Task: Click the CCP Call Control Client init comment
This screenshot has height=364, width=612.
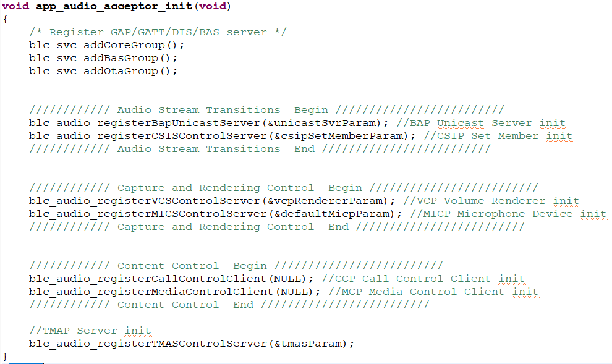Action: [x=423, y=279]
